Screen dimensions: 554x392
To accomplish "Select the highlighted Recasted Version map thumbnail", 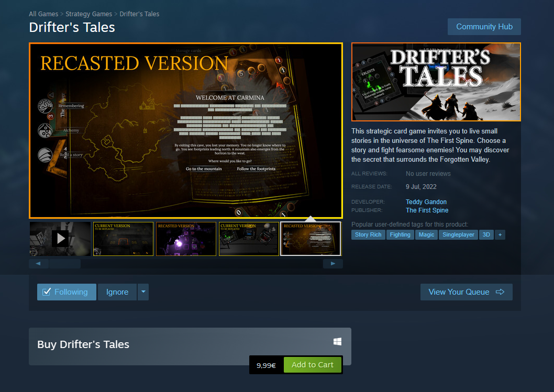I will tap(311, 239).
